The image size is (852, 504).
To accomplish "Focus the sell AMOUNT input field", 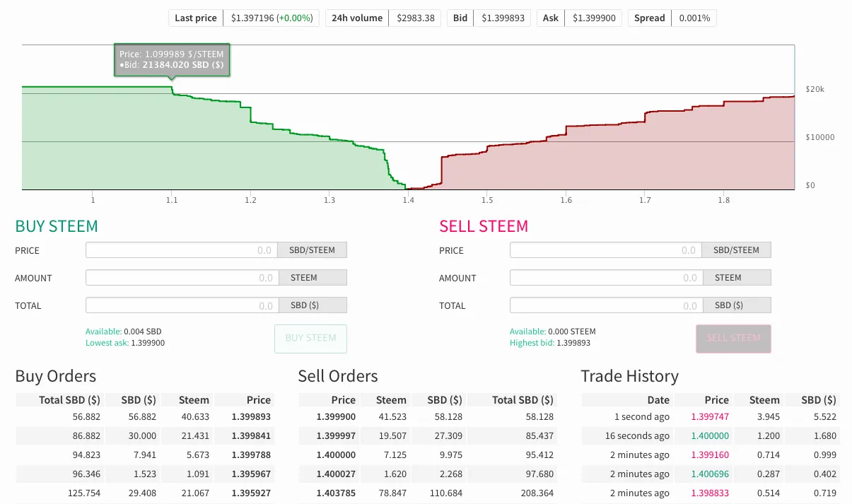I will 605,278.
